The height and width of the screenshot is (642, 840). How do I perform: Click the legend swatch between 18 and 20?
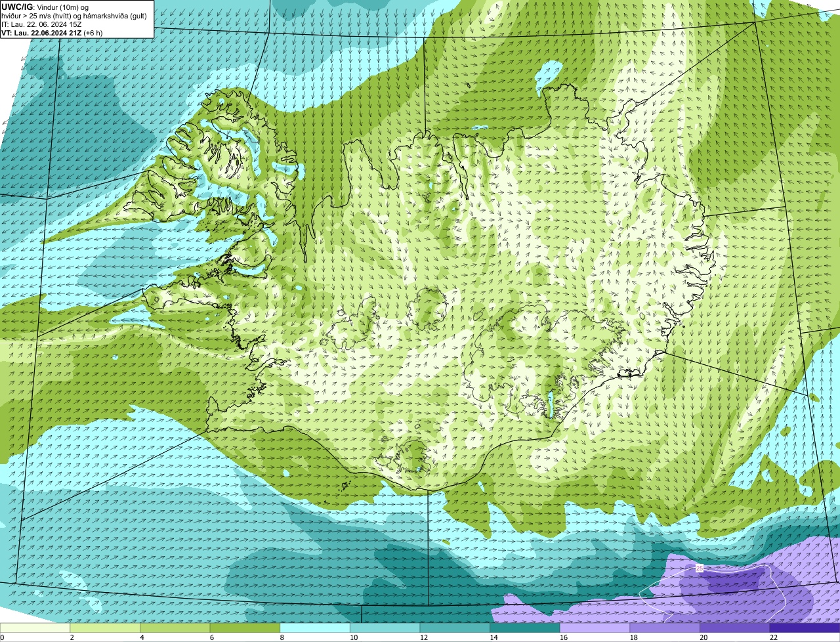click(x=665, y=628)
